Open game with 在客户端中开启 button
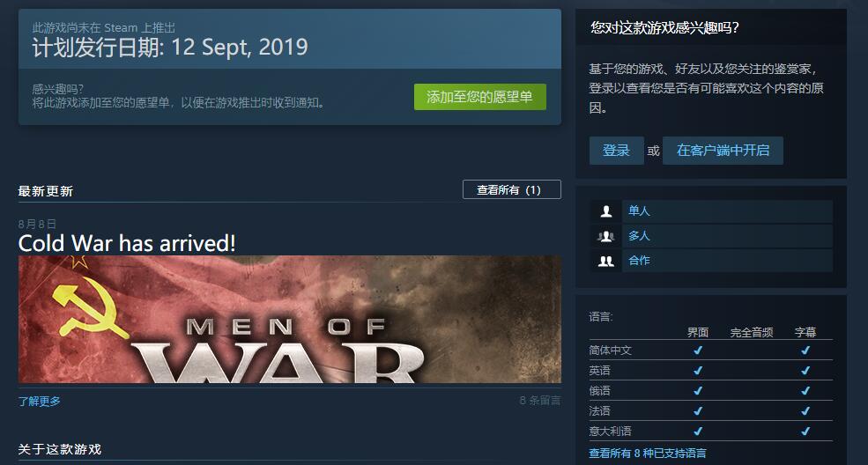This screenshot has width=868, height=465. pos(723,151)
